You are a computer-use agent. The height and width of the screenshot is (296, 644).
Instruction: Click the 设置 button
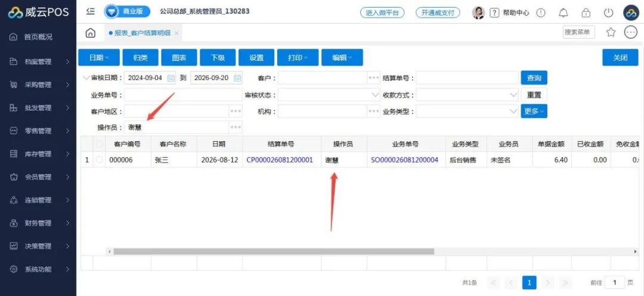click(256, 57)
